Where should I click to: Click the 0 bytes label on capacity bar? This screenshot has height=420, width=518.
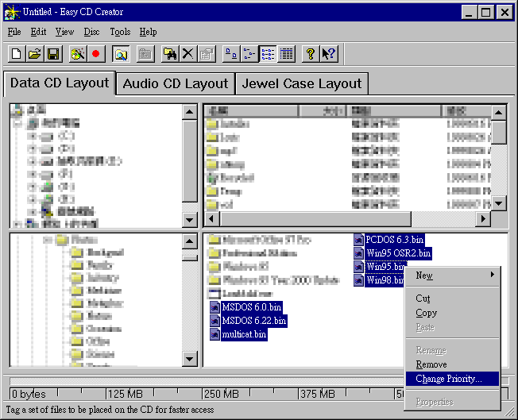pos(29,394)
